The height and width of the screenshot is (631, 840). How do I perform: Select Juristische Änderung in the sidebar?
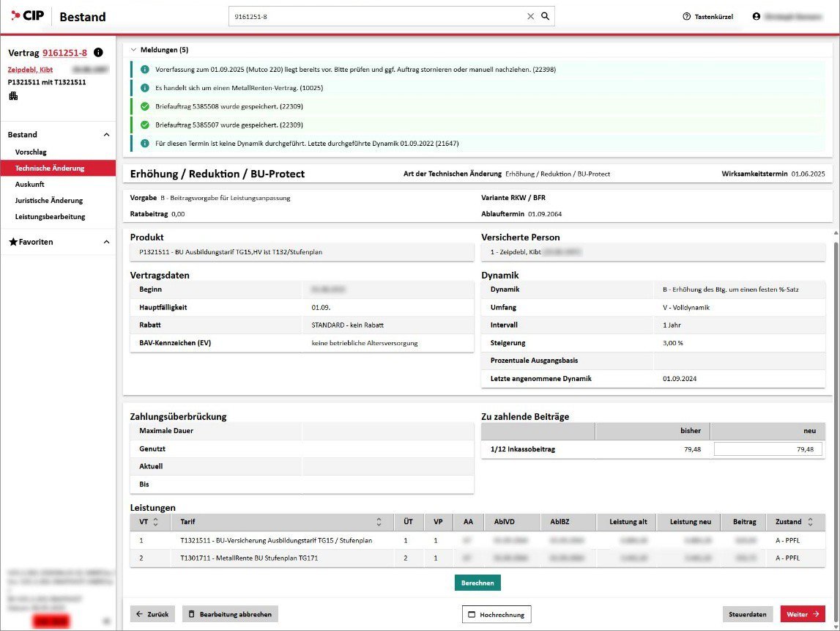(x=48, y=200)
